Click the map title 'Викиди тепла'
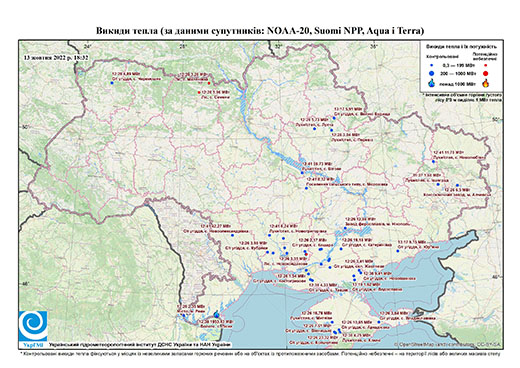This screenshot has width=520, height=368. tap(127, 31)
